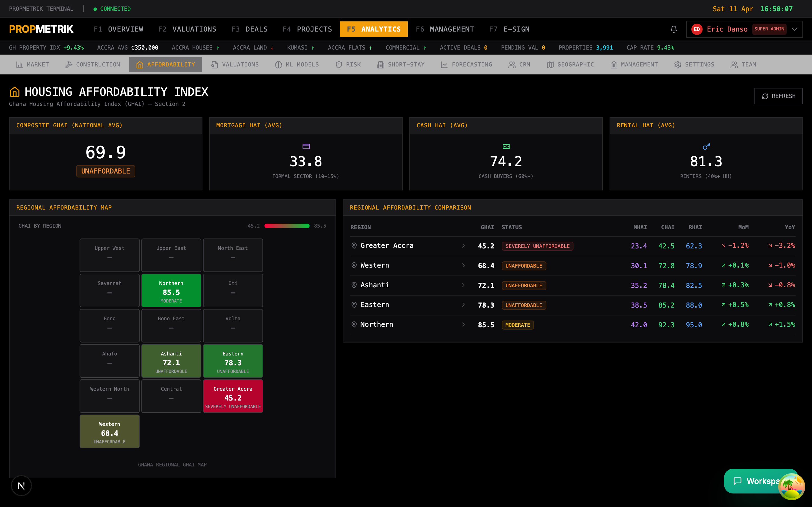Screen dimensions: 812x507
Task: Expand the Northern row chevron
Action: [x=463, y=324]
